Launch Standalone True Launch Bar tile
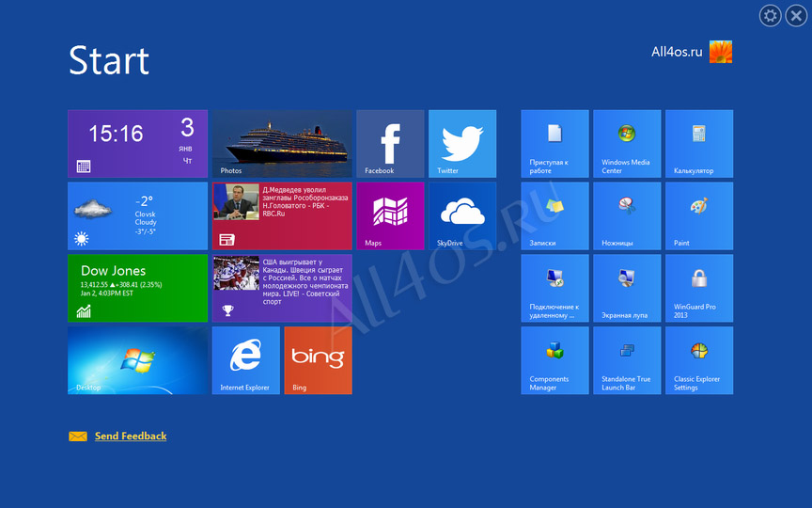This screenshot has height=508, width=812. click(627, 360)
